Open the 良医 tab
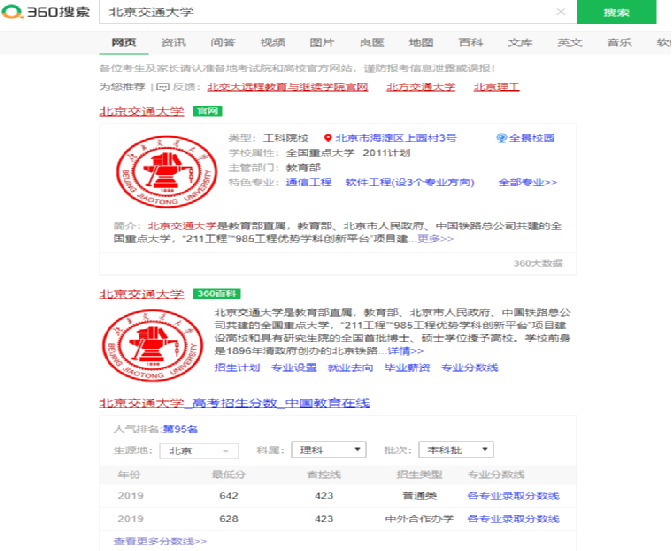Screen dimensions: 672x551 coord(372,42)
